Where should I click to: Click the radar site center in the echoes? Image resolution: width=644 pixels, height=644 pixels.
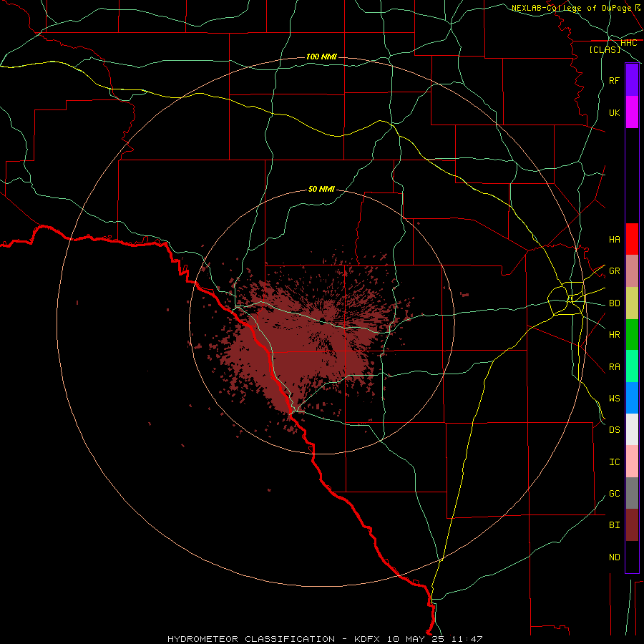(323, 321)
